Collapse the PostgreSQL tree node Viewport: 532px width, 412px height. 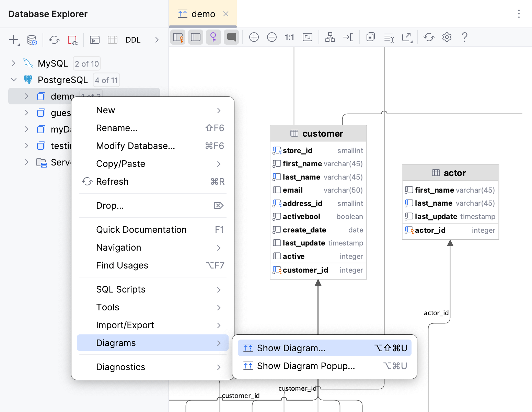click(x=13, y=80)
